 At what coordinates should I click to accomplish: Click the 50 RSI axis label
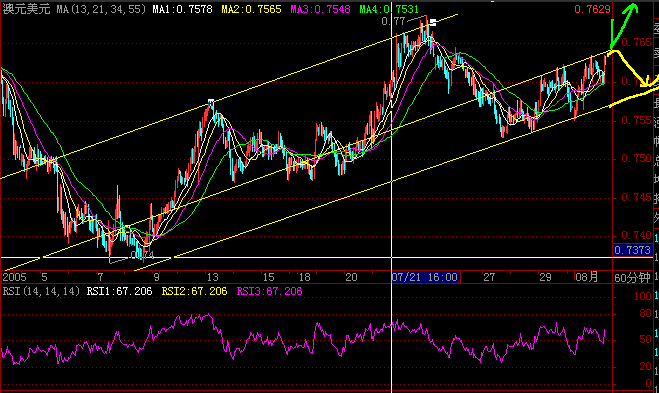click(x=645, y=339)
